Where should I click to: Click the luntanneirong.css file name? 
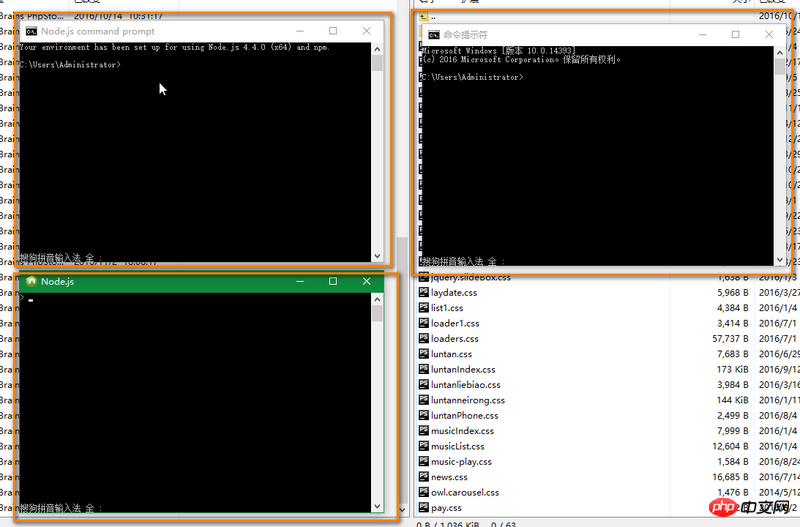point(468,400)
